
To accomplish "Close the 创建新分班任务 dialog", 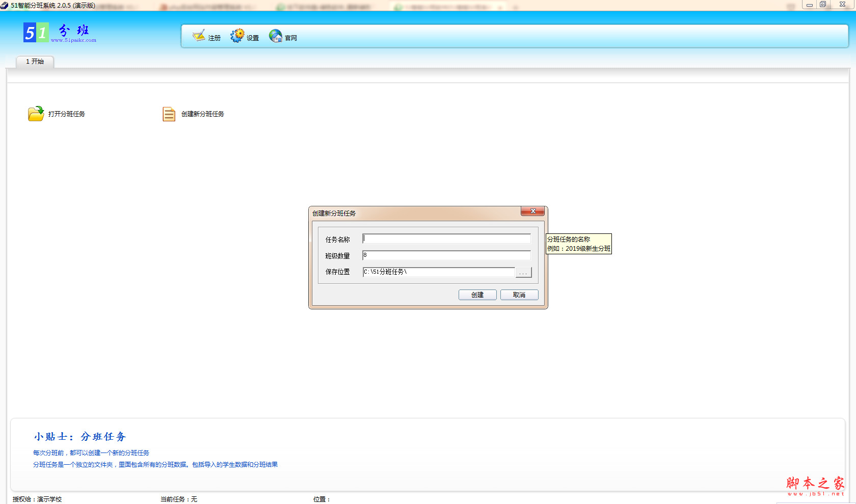I will click(533, 211).
